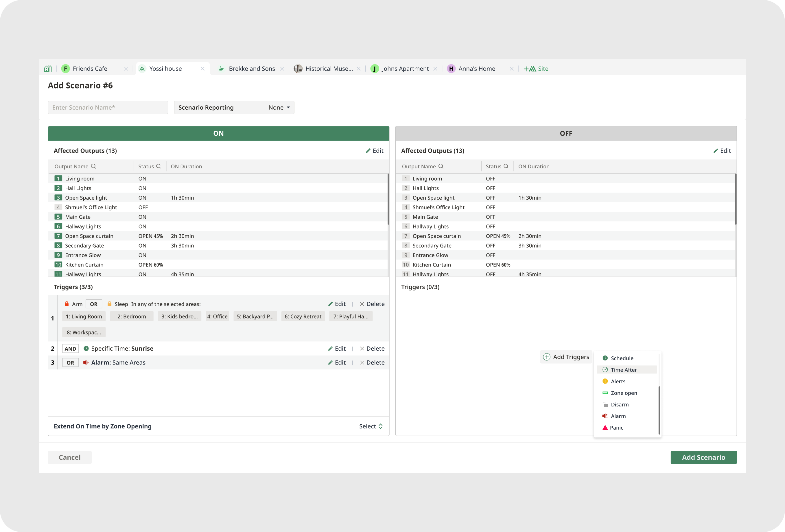The width and height of the screenshot is (785, 532).
Task: Choose Alarm from trigger menu
Action: pyautogui.click(x=626, y=416)
